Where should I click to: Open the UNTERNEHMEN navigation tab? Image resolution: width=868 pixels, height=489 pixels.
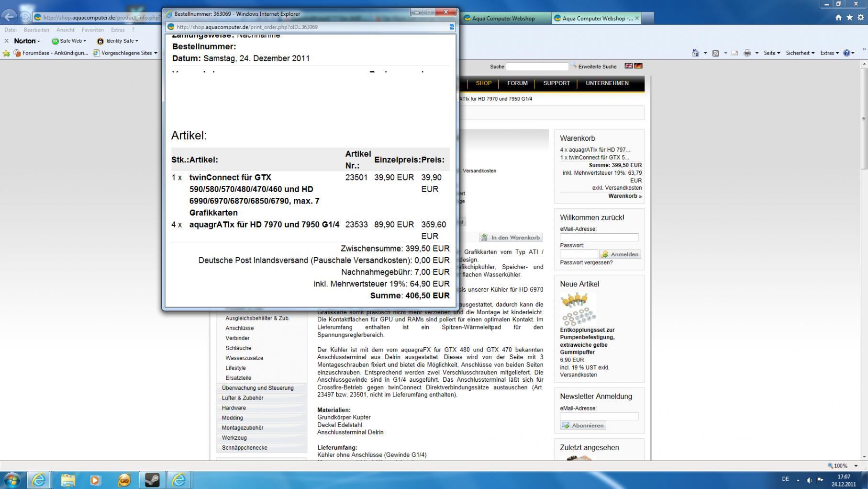coord(607,83)
